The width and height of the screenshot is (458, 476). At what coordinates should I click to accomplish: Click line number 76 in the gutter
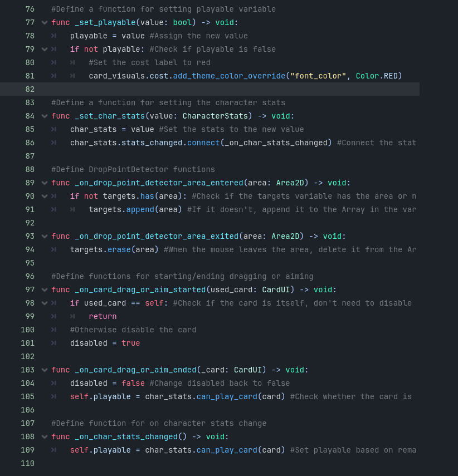[30, 9]
